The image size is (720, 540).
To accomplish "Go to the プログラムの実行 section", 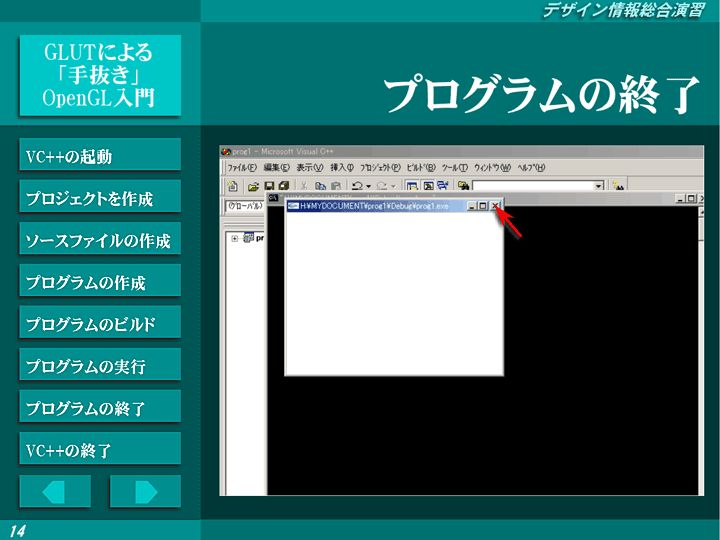I will point(100,365).
